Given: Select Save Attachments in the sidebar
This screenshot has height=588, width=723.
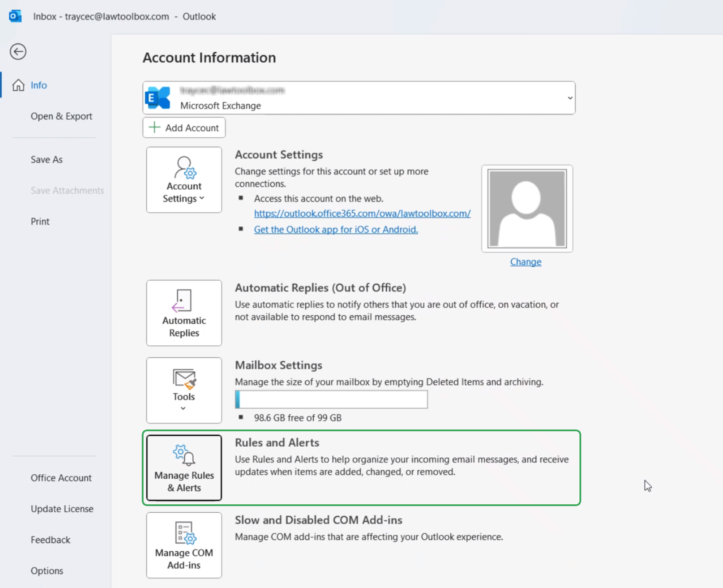Looking at the screenshot, I should pos(67,190).
